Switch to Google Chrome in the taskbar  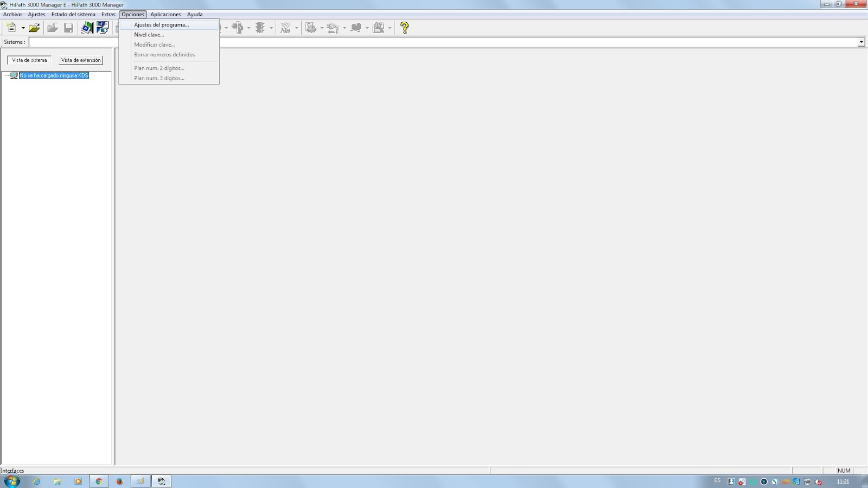99,481
